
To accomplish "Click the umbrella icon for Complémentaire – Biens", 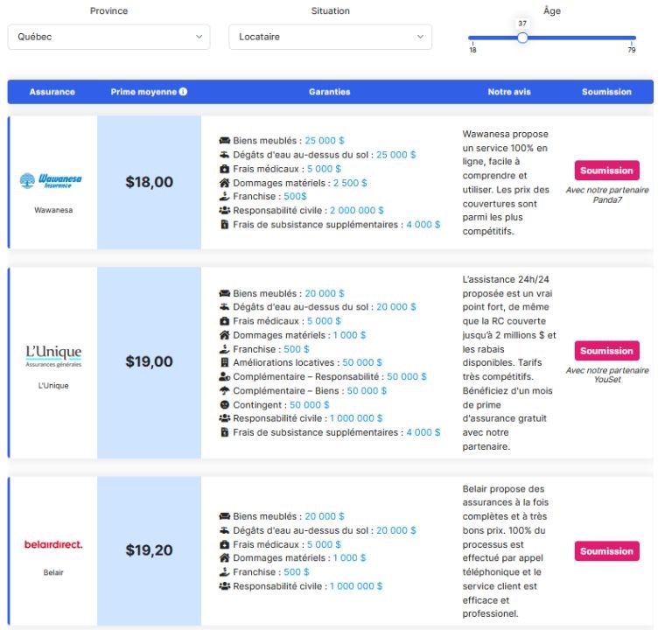I will (225, 391).
